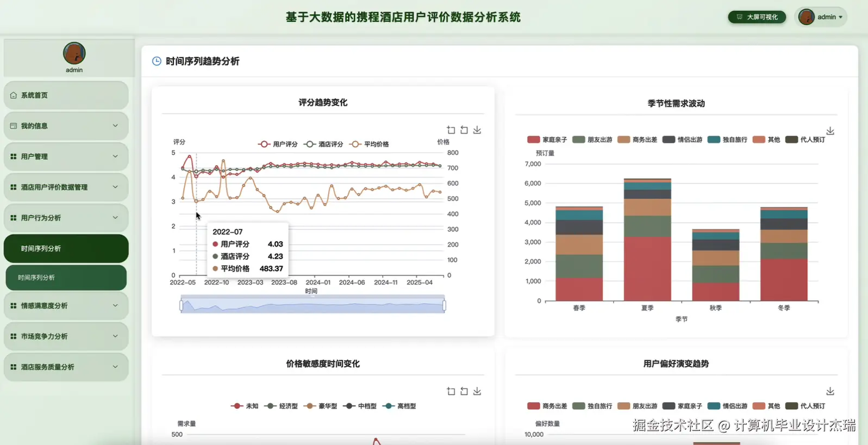The height and width of the screenshot is (445, 868).
Task: Toggle 情侣出游 in 季节性需求波动 legend
Action: tap(682, 140)
